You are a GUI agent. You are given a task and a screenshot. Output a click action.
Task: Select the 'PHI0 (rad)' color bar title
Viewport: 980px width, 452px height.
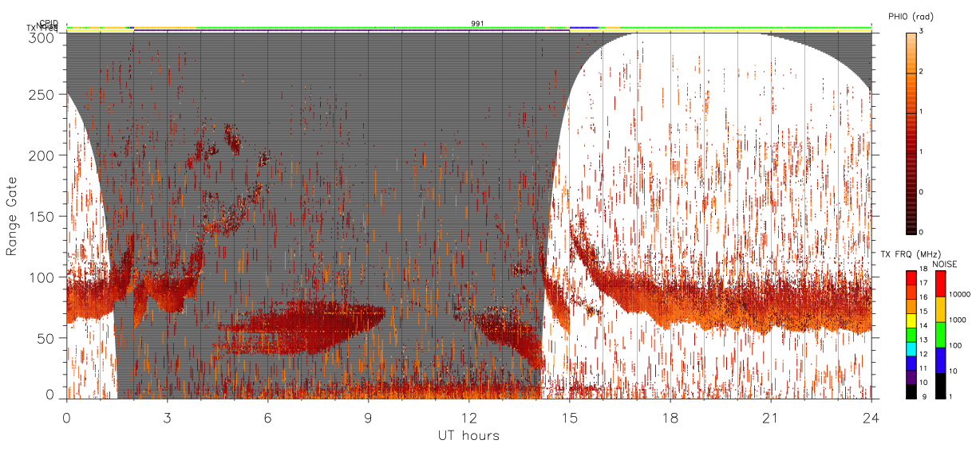(x=910, y=17)
